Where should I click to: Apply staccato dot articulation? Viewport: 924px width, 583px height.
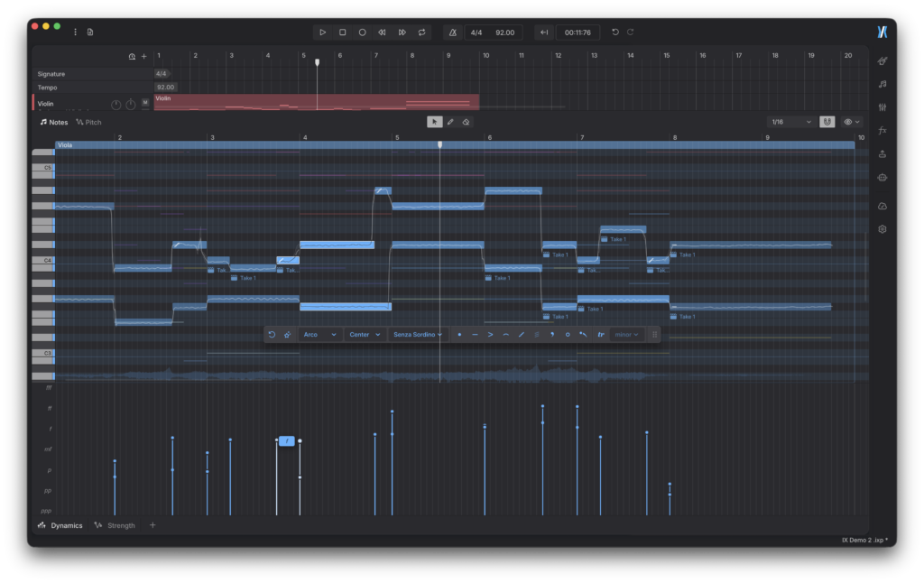(x=459, y=334)
